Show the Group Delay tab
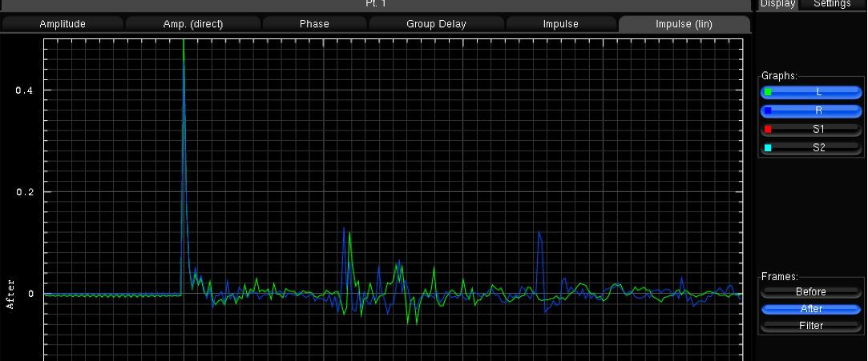 [x=436, y=24]
